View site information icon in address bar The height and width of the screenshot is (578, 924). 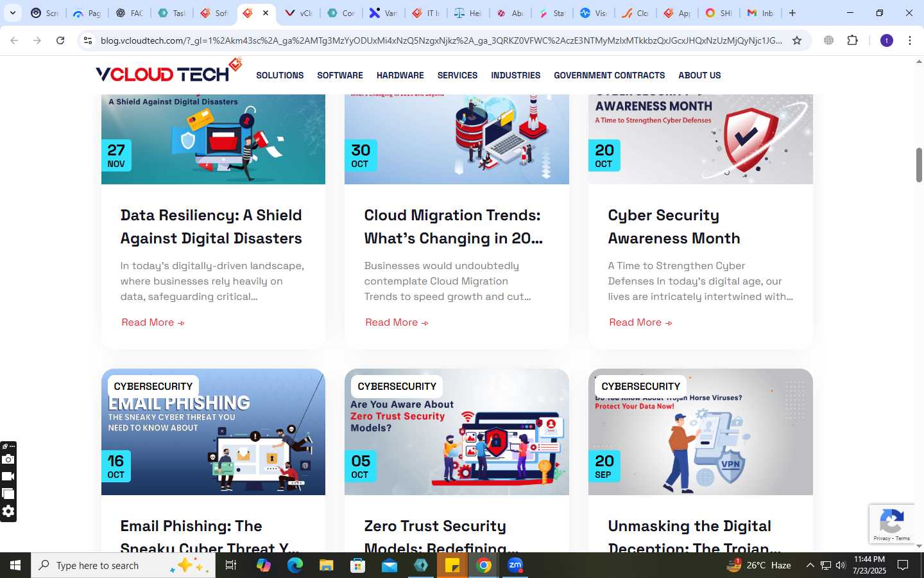[88, 40]
